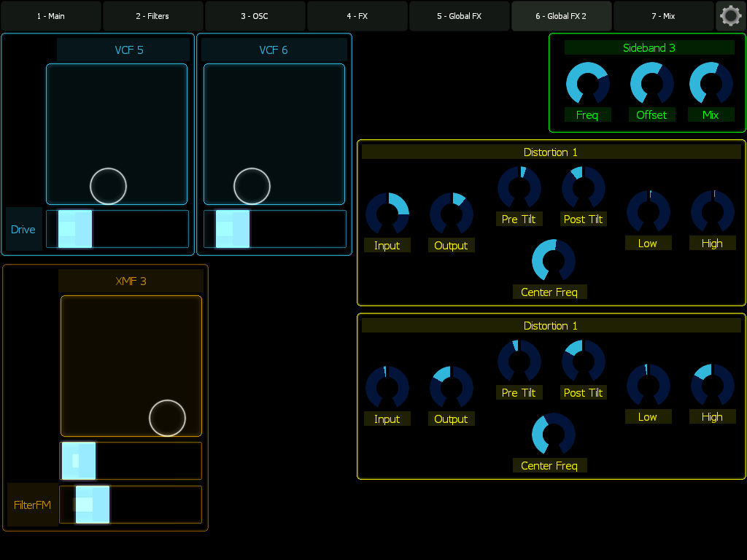The height and width of the screenshot is (560, 747).
Task: Click the VCF 5 XY pad puck
Action: click(x=108, y=186)
